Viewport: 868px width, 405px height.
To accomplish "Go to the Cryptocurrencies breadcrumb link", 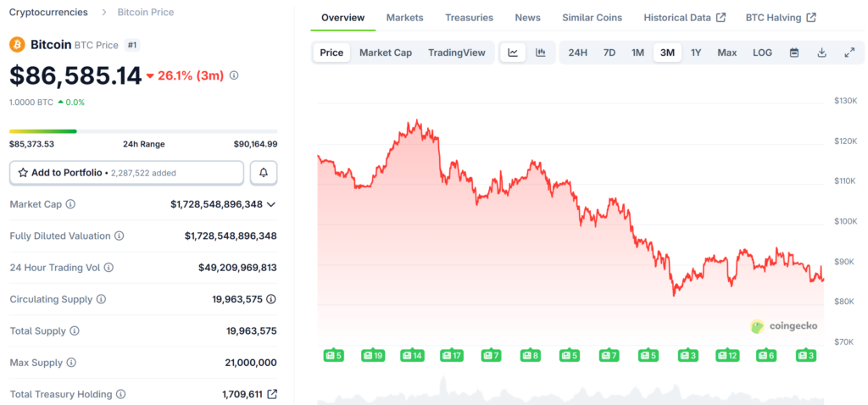I will pyautogui.click(x=48, y=12).
